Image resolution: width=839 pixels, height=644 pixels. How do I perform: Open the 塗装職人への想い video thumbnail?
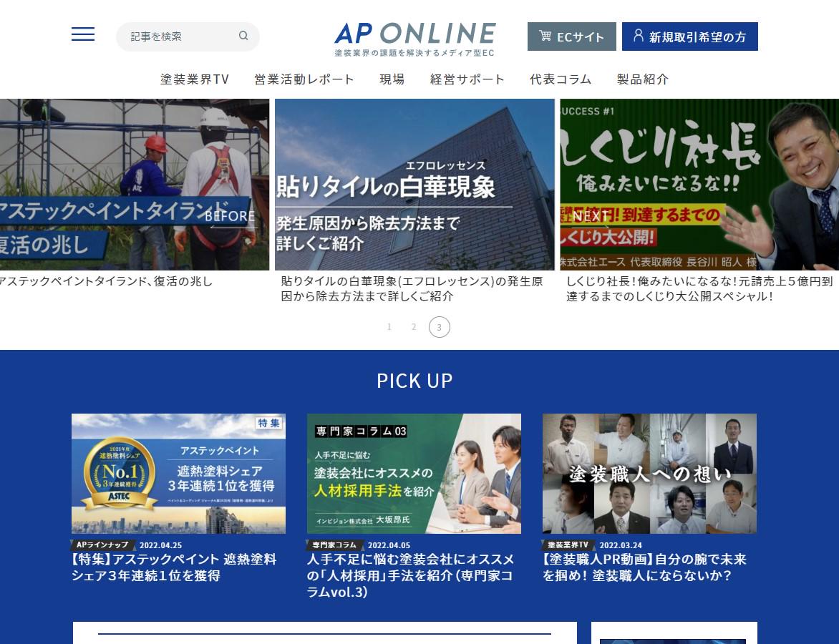(649, 473)
